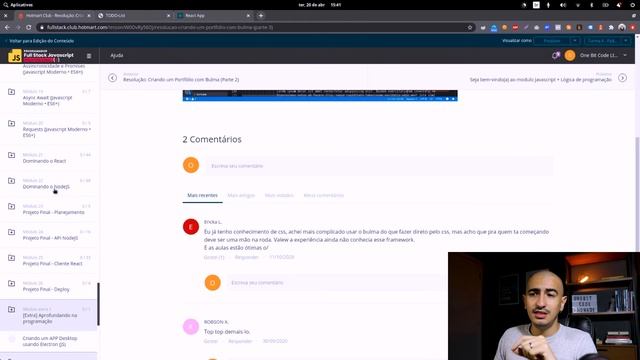
Task: Select the 'Meus comentários' tab
Action: pos(324,196)
